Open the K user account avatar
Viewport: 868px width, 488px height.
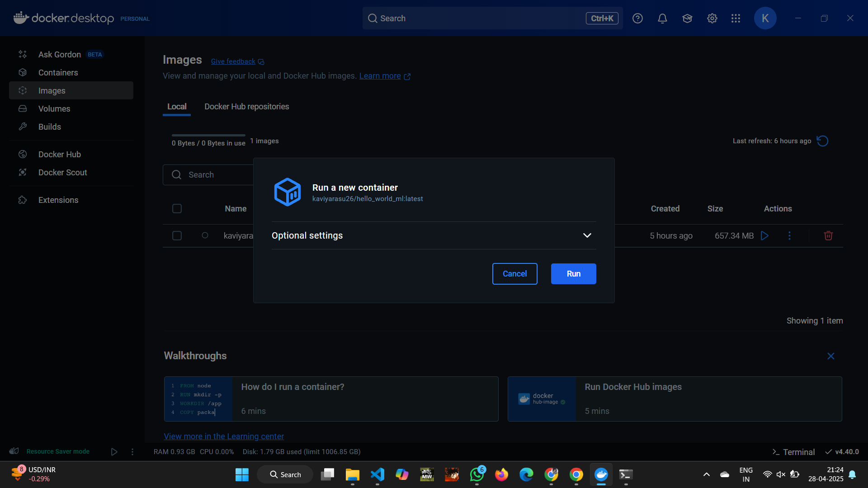[x=765, y=18]
